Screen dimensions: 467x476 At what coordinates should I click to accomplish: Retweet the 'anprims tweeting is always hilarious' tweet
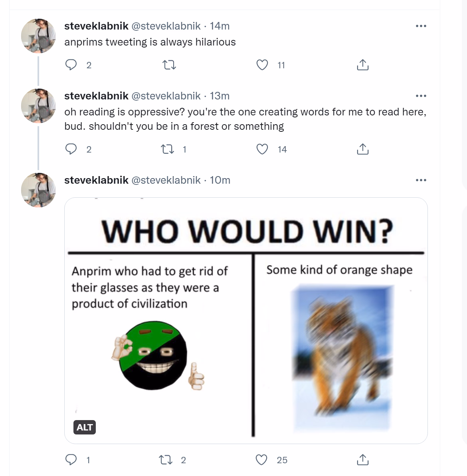pos(169,65)
